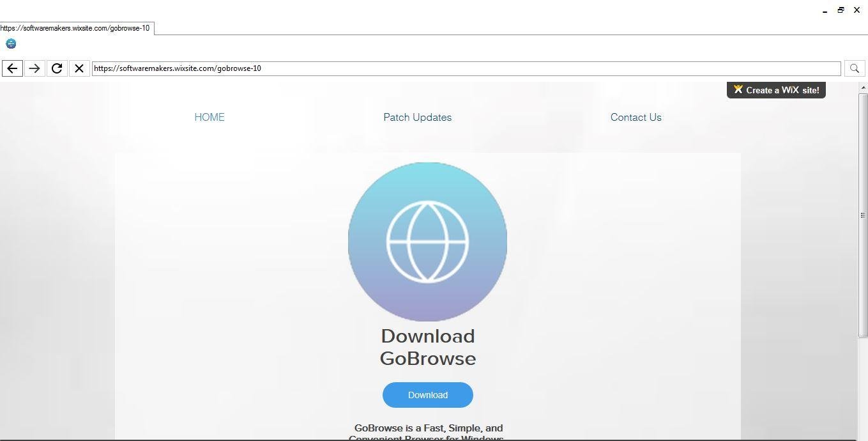Click the vertical scrollbar thumb
Image resolution: width=868 pixels, height=441 pixels.
(x=863, y=215)
